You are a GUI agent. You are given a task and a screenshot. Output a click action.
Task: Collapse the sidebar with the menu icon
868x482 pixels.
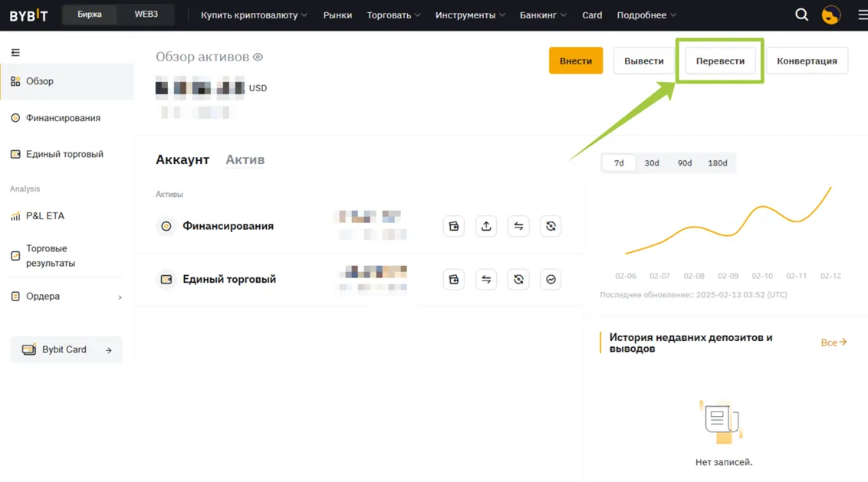[x=15, y=52]
